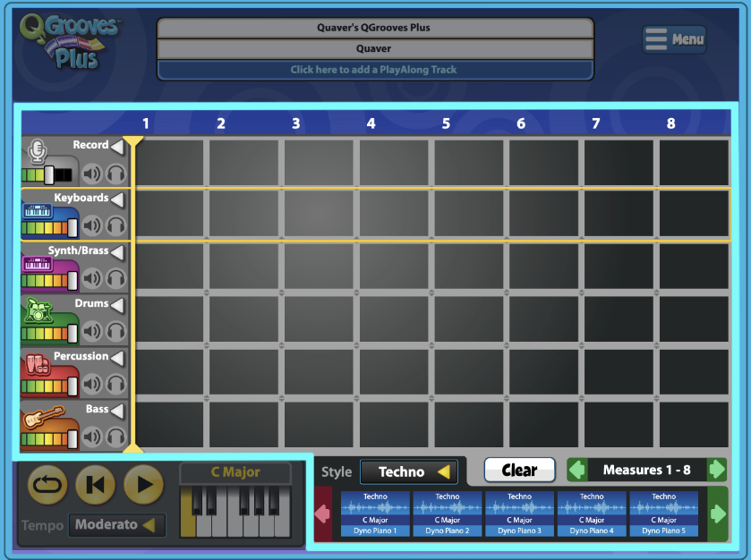Image resolution: width=751 pixels, height=560 pixels.
Task: Go to next measures with green arrow
Action: click(x=717, y=470)
